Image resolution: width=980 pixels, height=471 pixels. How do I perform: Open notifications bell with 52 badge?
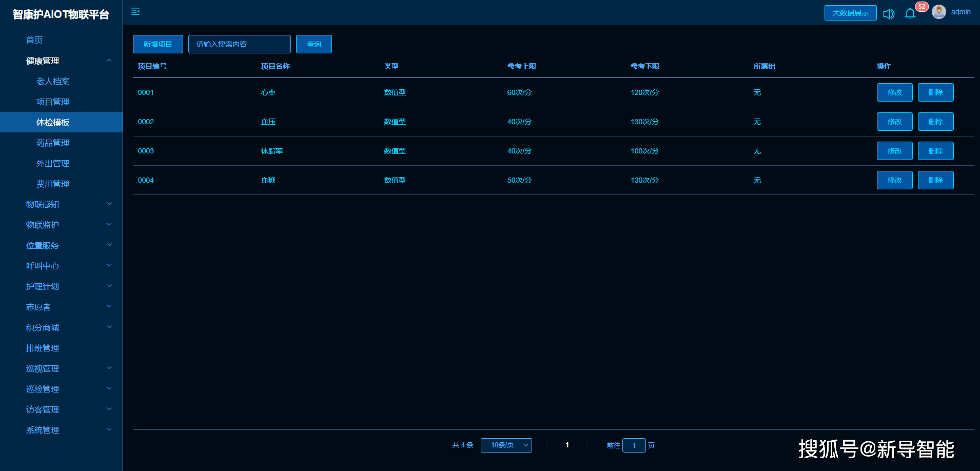(910, 13)
